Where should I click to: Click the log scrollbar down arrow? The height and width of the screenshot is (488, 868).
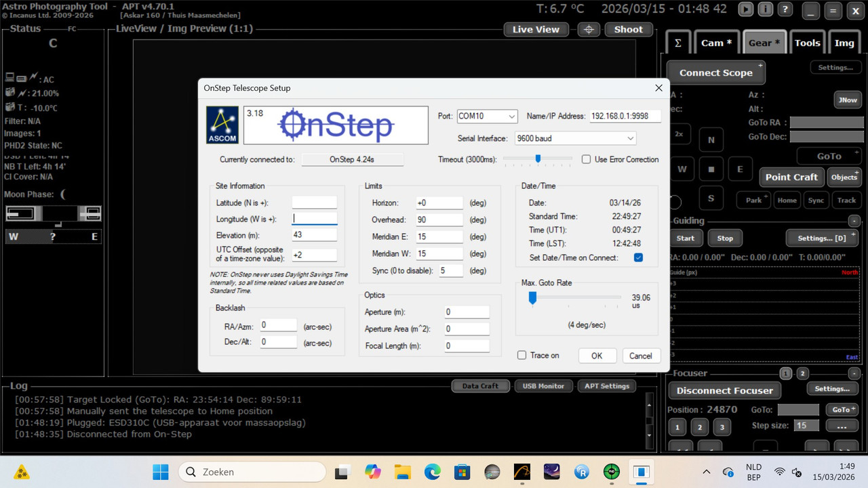[649, 434]
